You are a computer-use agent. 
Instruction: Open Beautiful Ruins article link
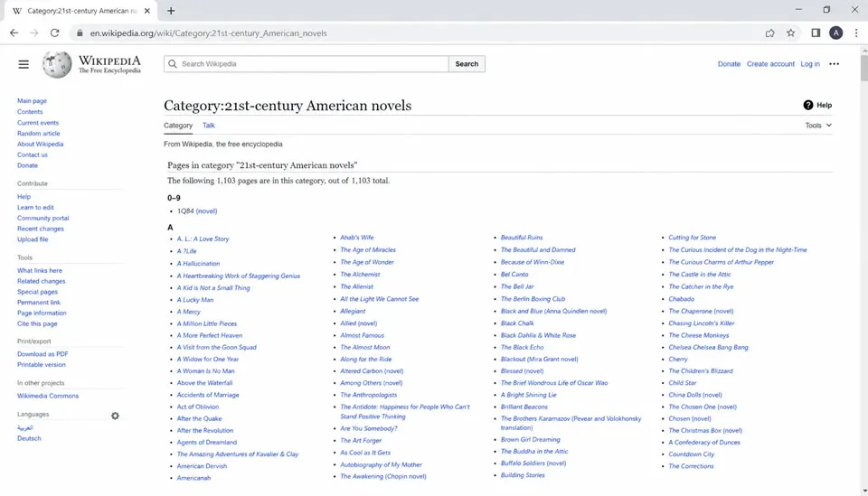coord(522,238)
